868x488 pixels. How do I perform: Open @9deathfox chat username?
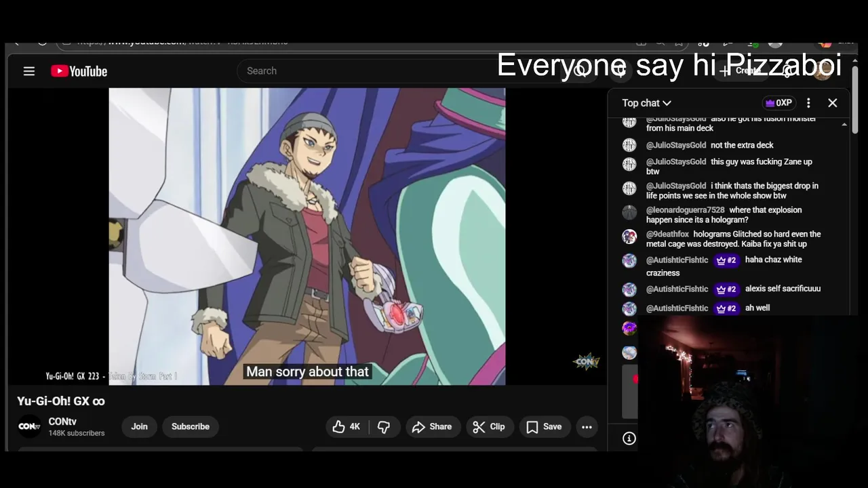667,234
